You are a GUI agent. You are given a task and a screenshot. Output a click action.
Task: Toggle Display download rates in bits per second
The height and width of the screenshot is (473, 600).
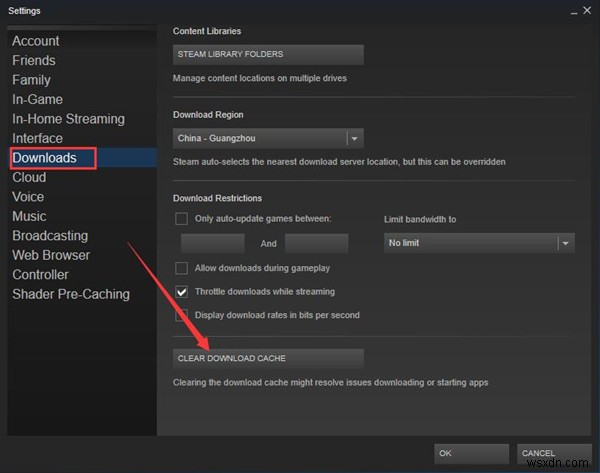click(x=181, y=315)
